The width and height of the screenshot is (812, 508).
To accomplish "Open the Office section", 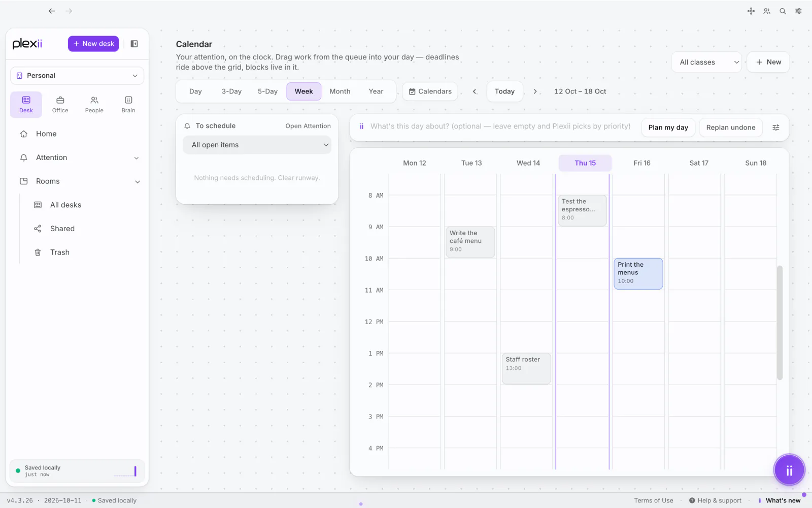I will coord(60,105).
